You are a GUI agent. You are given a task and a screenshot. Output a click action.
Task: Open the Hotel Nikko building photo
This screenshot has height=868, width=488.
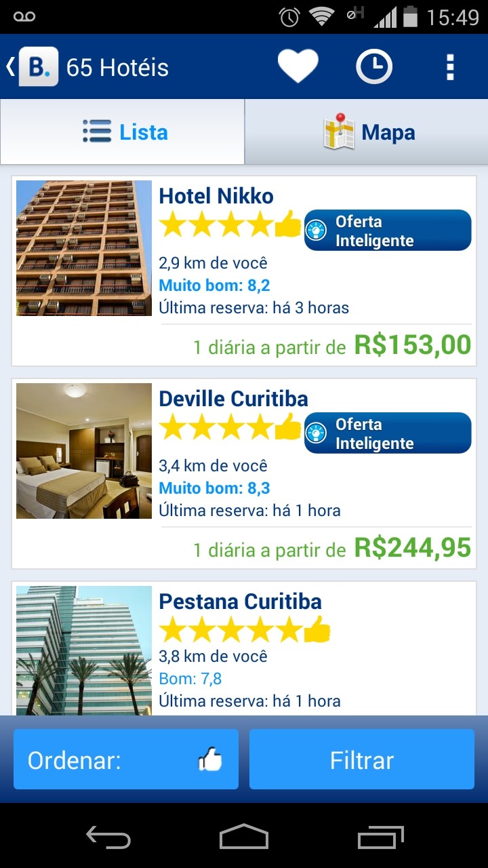coord(84,248)
